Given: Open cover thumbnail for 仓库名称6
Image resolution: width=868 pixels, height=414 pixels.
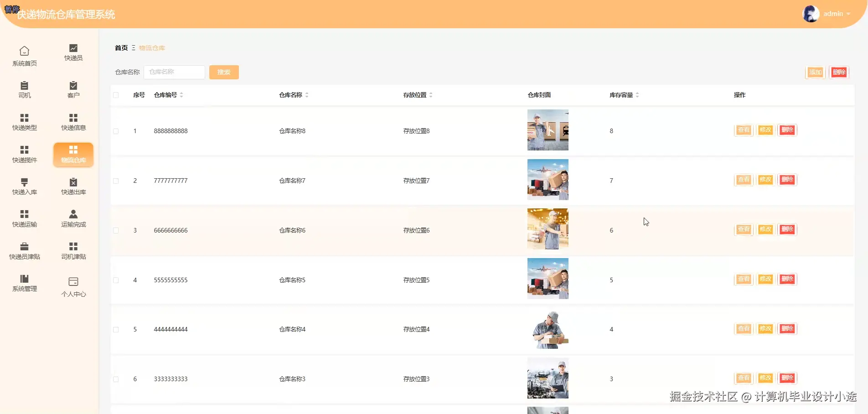Looking at the screenshot, I should point(548,229).
